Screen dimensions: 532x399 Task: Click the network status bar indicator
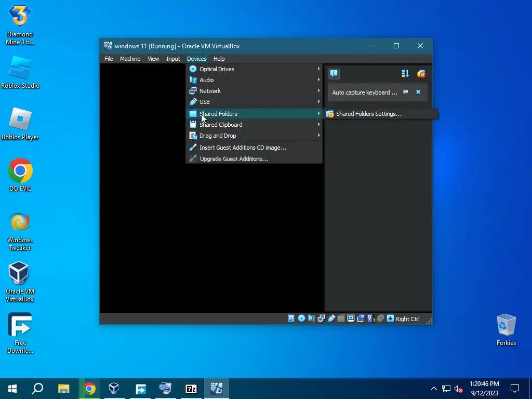(321, 318)
